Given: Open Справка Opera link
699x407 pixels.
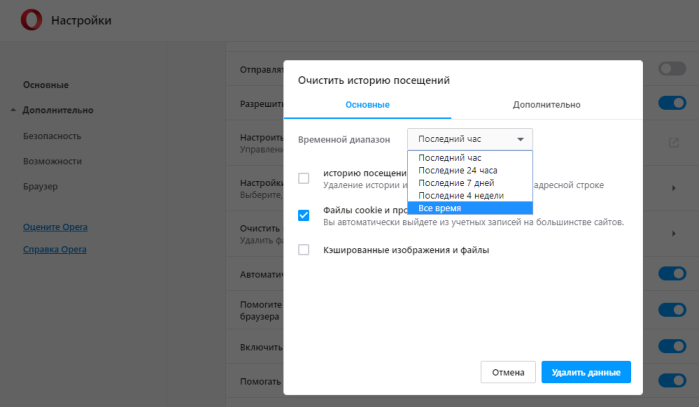Looking at the screenshot, I should tap(55, 250).
